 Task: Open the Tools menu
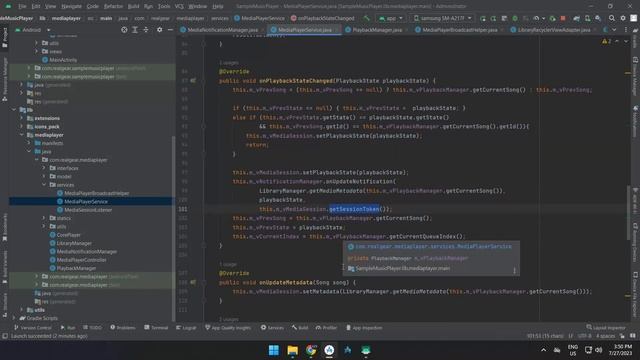point(164,7)
